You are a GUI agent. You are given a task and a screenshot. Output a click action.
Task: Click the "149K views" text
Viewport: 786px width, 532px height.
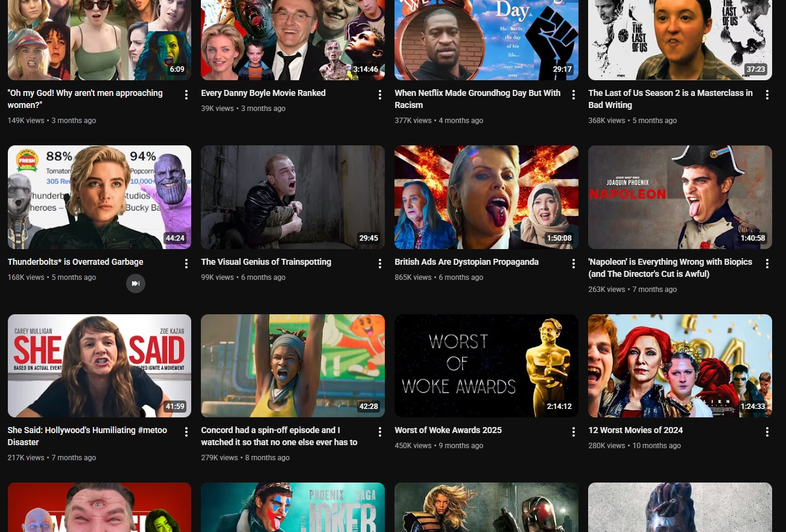coord(26,121)
